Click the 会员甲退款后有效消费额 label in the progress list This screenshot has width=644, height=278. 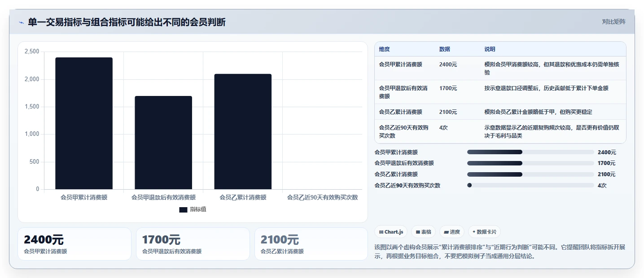pos(404,163)
